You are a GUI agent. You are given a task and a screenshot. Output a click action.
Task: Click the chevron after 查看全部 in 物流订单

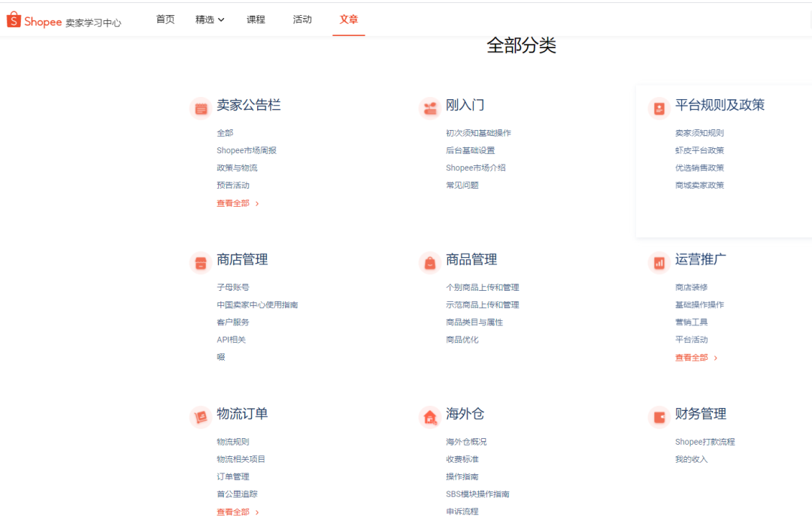point(257,512)
